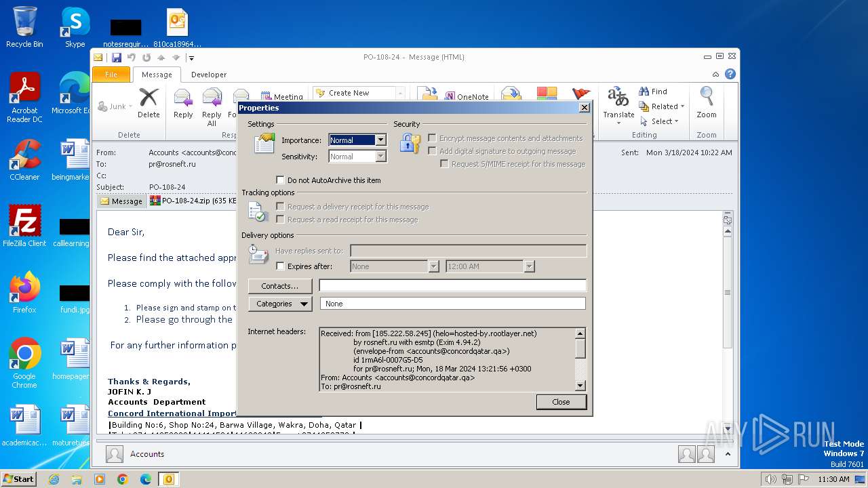Click the Undo icon in quick access toolbar
The width and height of the screenshot is (868, 488).
[131, 58]
